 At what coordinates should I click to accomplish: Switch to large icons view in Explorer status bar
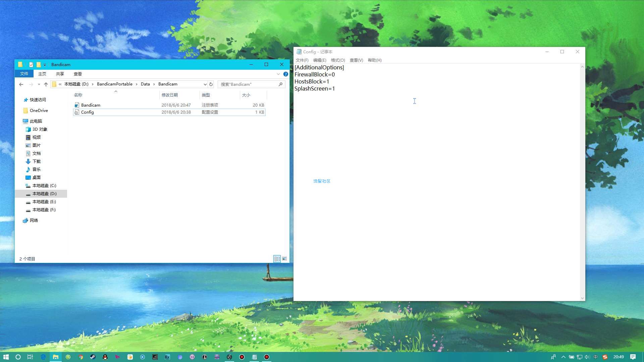284,259
